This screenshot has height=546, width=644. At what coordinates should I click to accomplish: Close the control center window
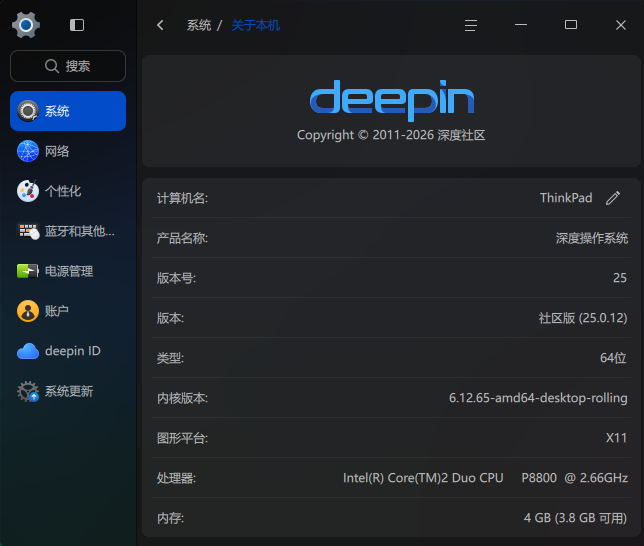pos(621,25)
